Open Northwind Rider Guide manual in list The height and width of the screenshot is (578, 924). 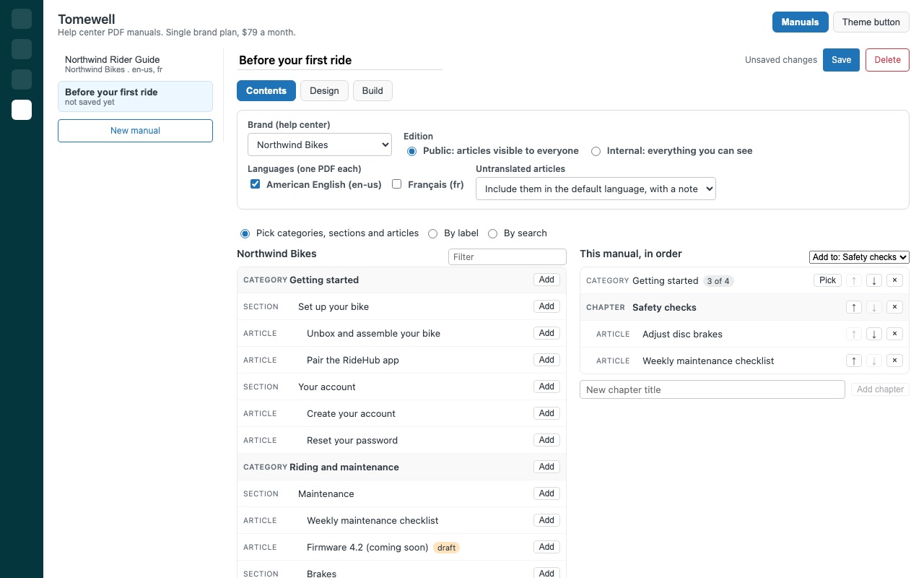(135, 64)
